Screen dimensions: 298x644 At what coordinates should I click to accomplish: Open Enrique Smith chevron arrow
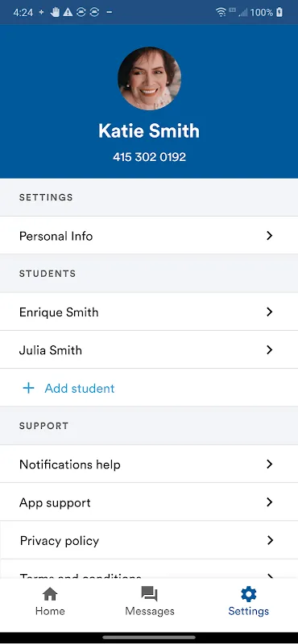[269, 312]
